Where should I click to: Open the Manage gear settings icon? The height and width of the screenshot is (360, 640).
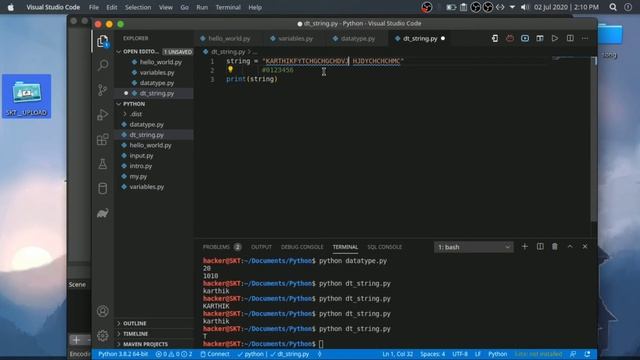tap(103, 336)
